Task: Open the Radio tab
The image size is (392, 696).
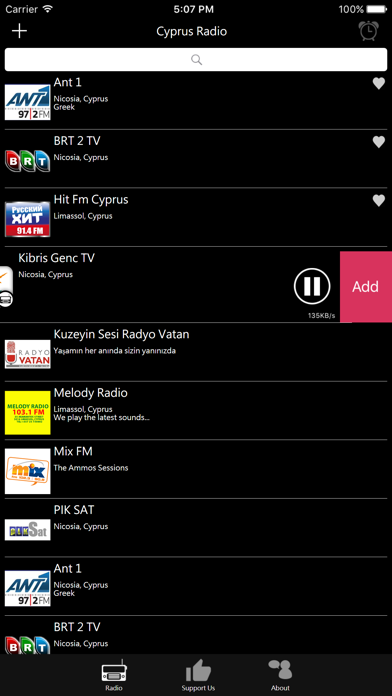Action: point(114,675)
